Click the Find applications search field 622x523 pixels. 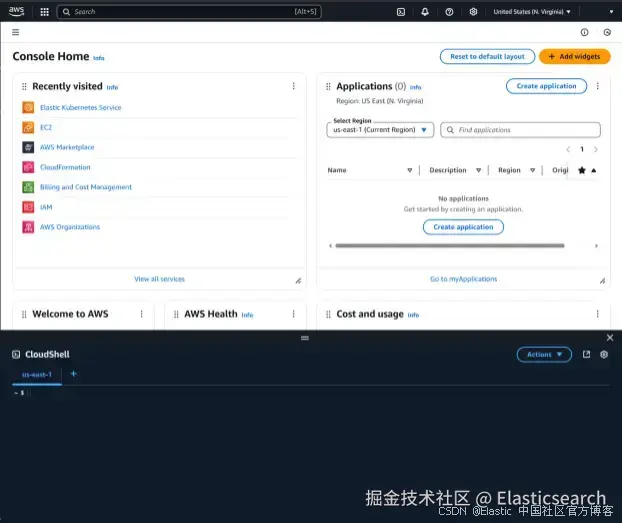[520, 130]
